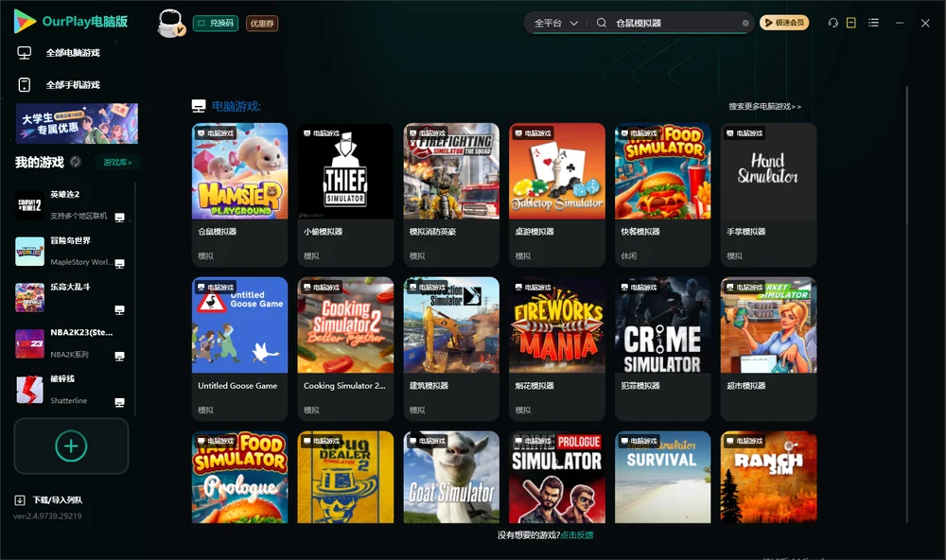
Task: Refresh the 我的游戏 list
Action: (76, 162)
